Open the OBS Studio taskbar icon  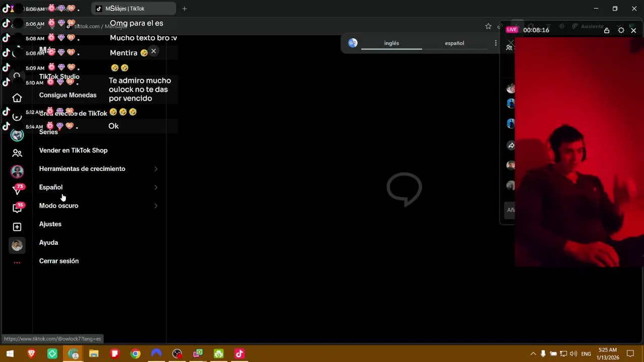[177, 354]
